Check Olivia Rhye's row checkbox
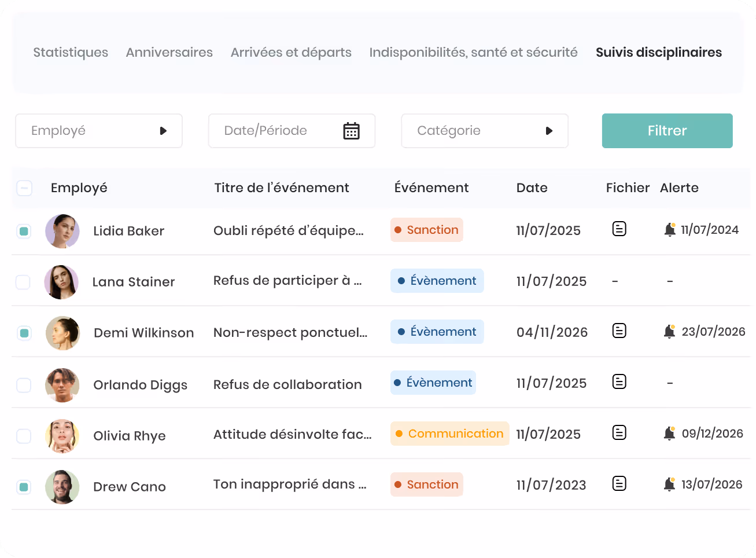The image size is (756, 558). pyautogui.click(x=24, y=436)
